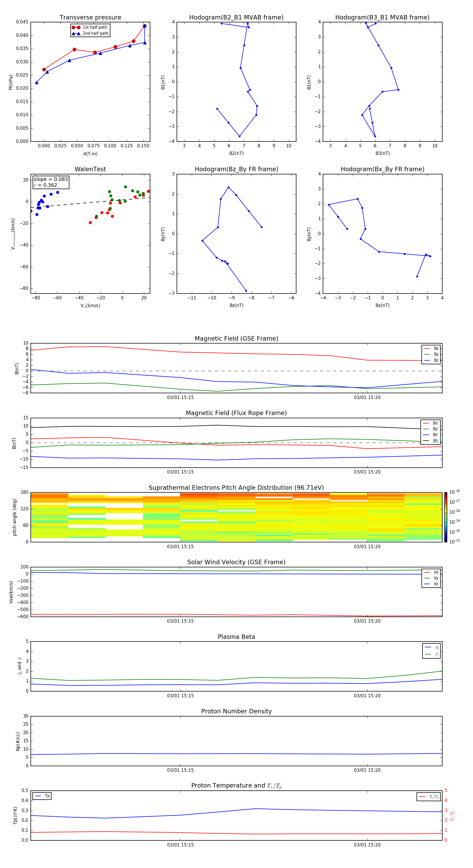The height and width of the screenshot is (868, 473).
Task: Click the 'B2(nT)' x-axis label
Action: point(236,154)
